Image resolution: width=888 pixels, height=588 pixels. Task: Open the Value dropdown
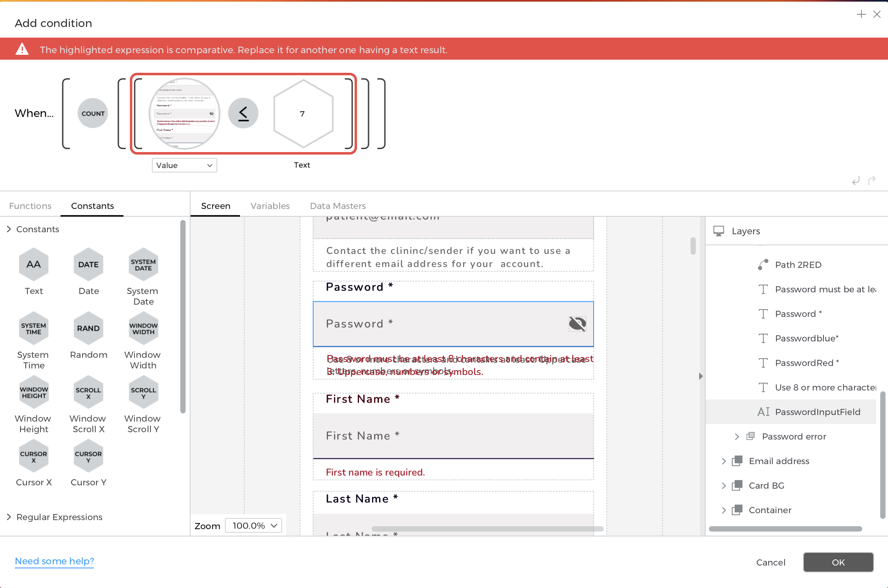point(184,165)
